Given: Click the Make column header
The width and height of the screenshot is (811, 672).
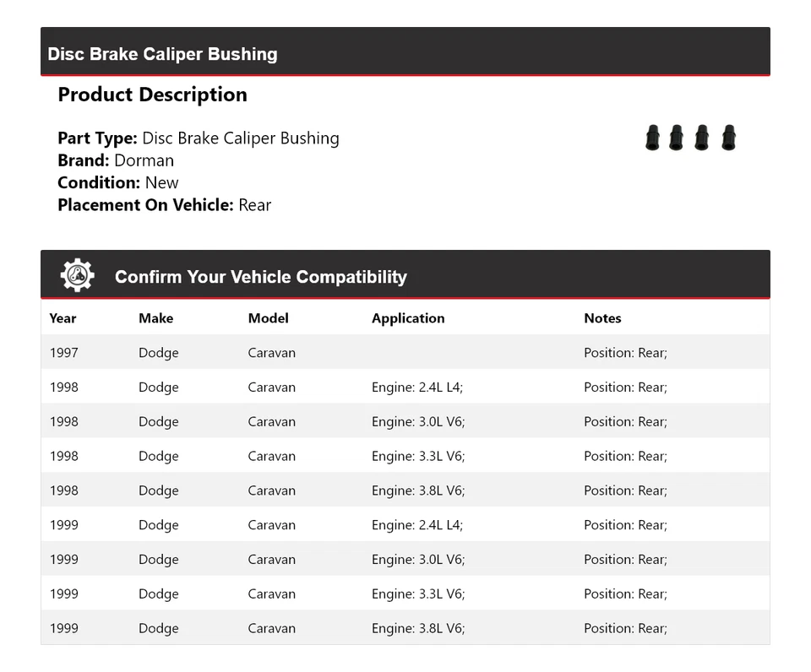Looking at the screenshot, I should pos(155,318).
